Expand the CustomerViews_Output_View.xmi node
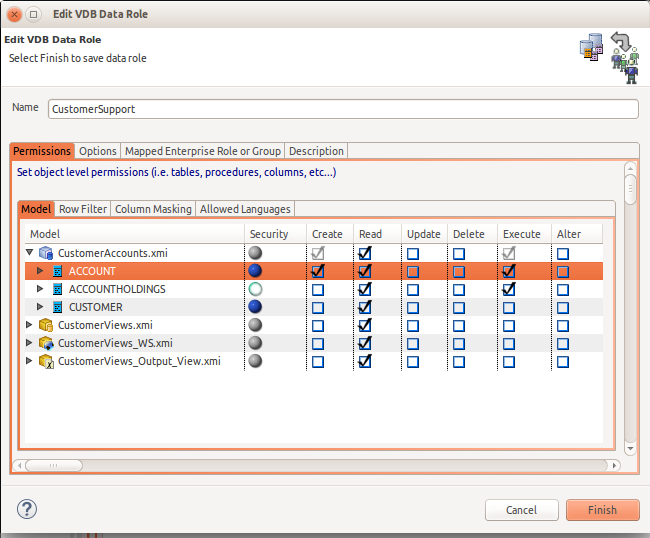 point(29,361)
